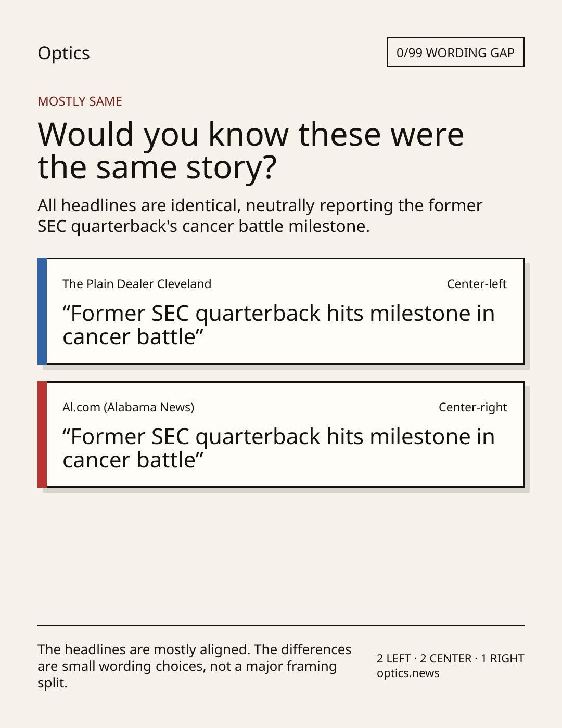Screen dimensions: 562x728
Task: Click the footer note about aligned headlines
Action: click(x=195, y=666)
